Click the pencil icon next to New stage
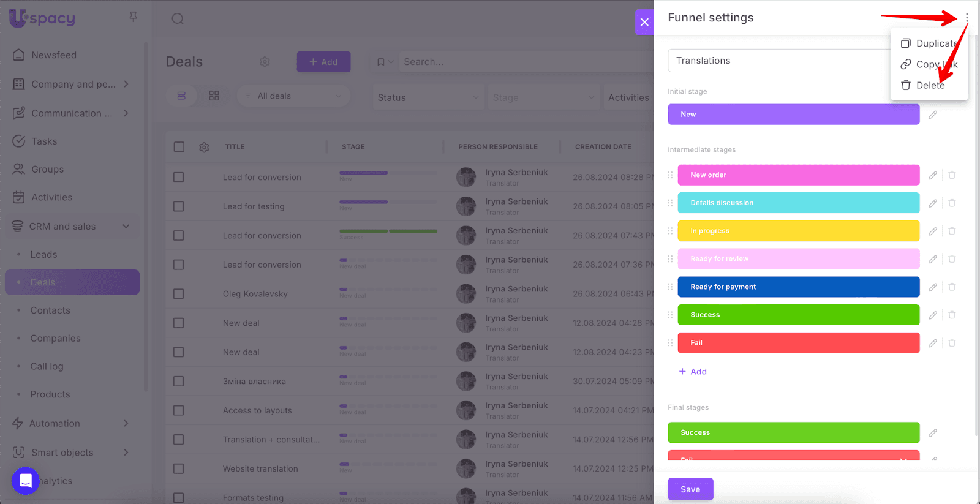The height and width of the screenshot is (504, 980). pyautogui.click(x=932, y=115)
